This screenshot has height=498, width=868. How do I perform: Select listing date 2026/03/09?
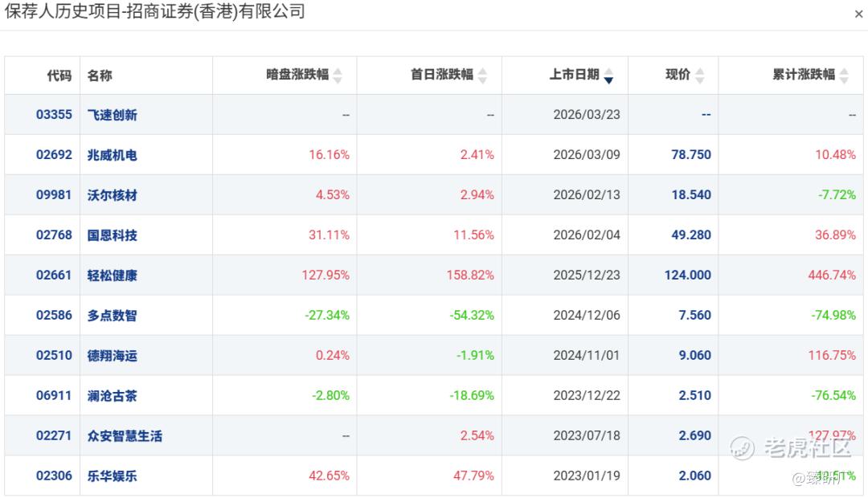(587, 154)
